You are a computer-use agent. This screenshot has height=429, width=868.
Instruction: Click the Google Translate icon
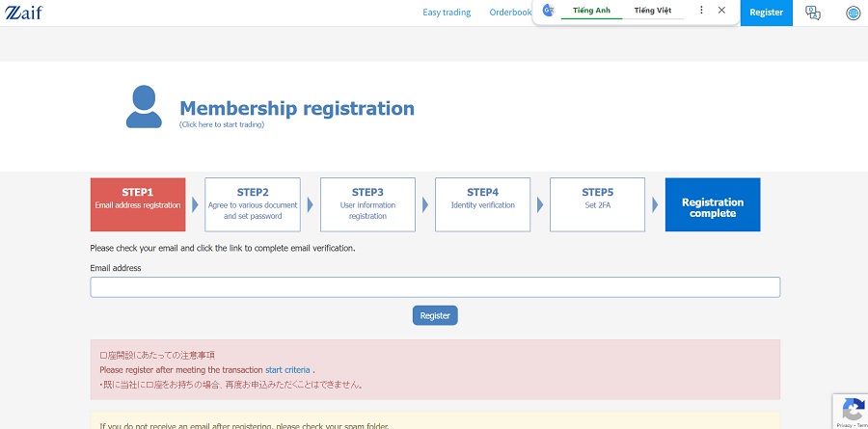[x=548, y=11]
